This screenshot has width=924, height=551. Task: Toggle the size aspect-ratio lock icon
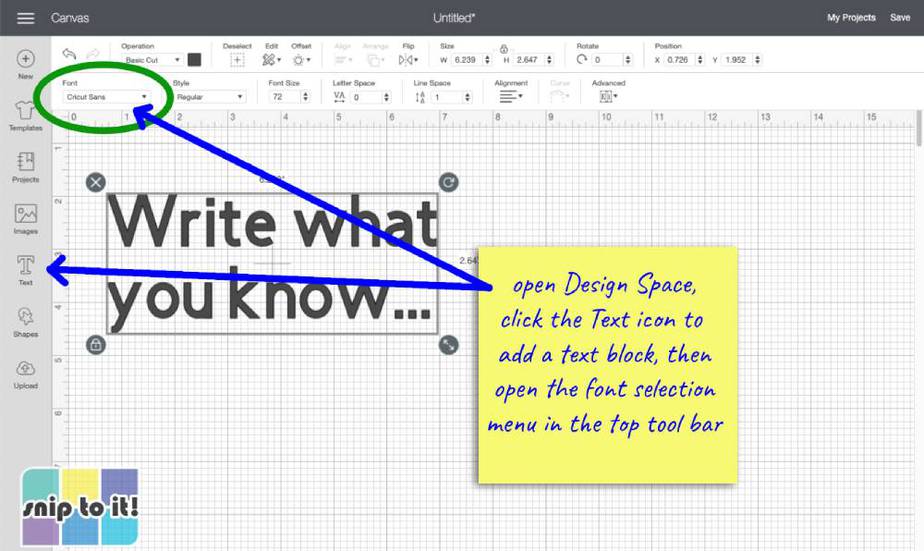(x=504, y=49)
